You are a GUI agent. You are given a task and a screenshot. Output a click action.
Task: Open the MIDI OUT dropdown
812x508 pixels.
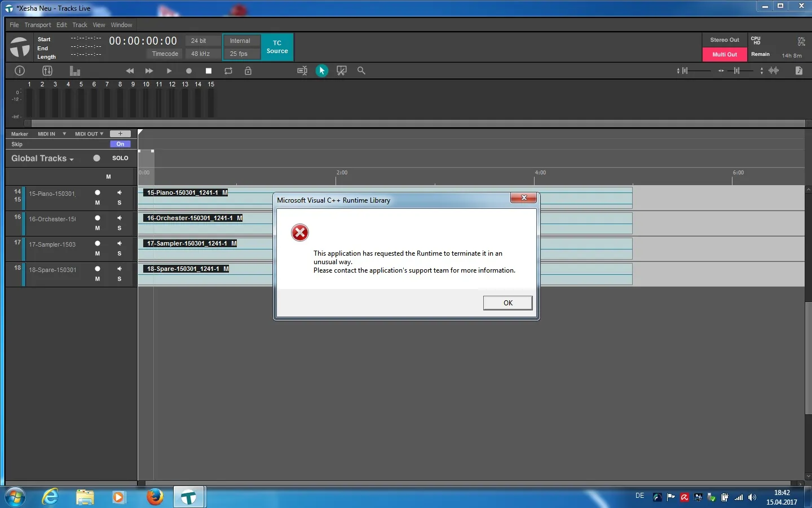coord(89,134)
